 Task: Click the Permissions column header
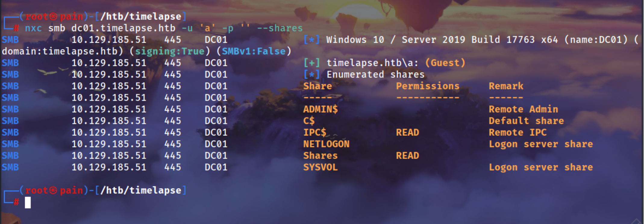tap(428, 86)
